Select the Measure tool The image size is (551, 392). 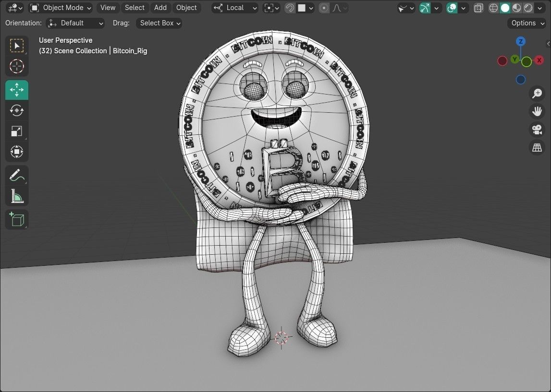(x=16, y=196)
